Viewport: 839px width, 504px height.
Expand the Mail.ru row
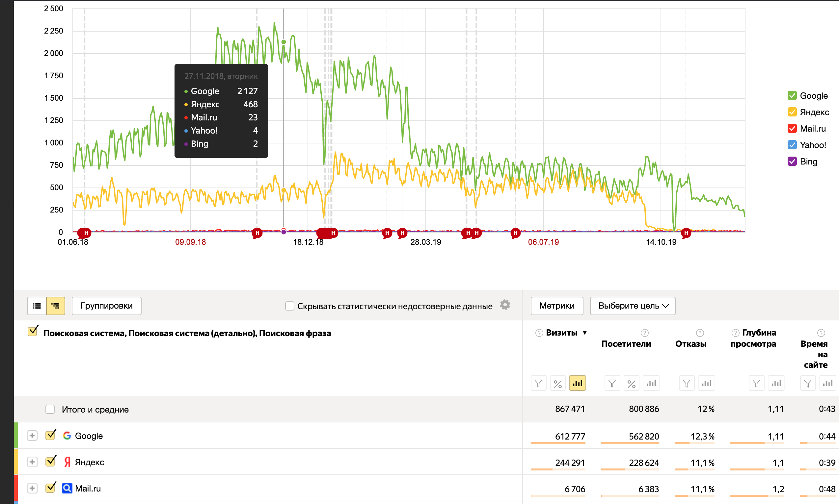tap(32, 489)
